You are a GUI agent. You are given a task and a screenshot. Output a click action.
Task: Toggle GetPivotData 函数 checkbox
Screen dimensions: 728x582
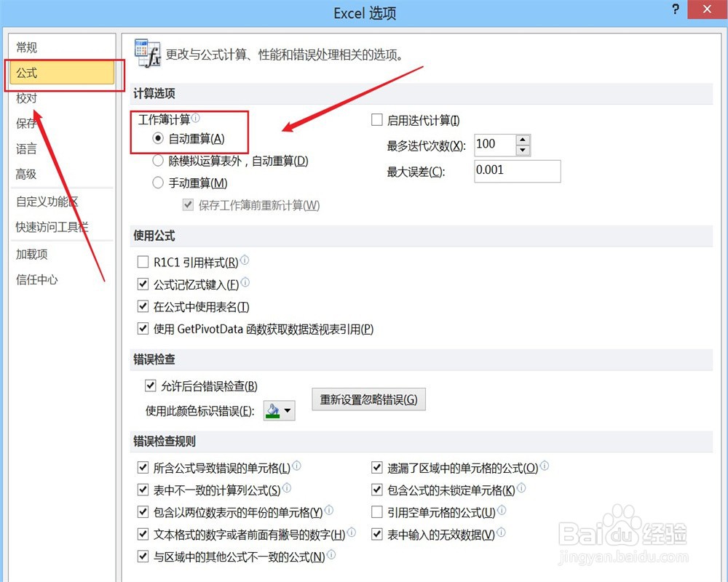[x=143, y=329]
